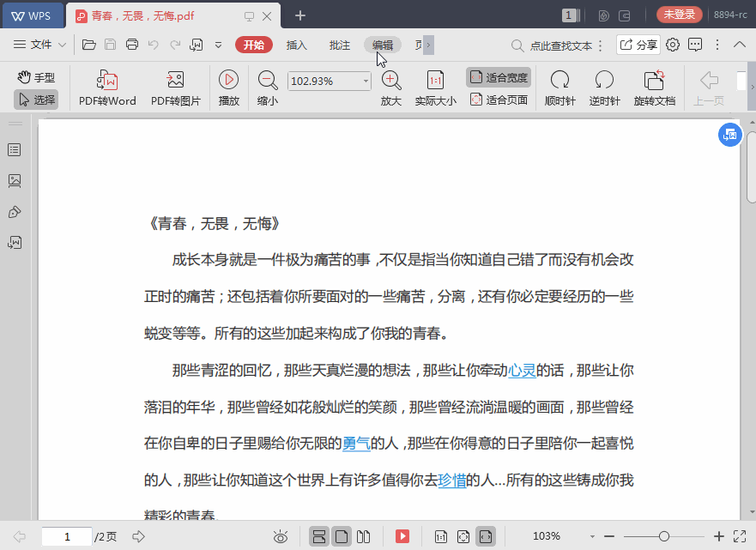
Task: Select the 手型 hand tool
Action: [x=36, y=77]
